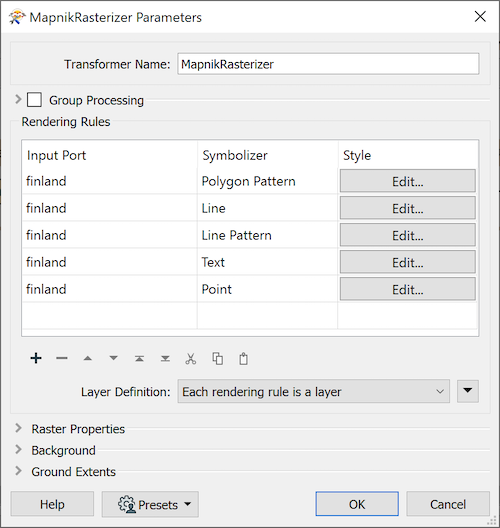The width and height of the screenshot is (500, 528).
Task: Select the Line symbolizer cell
Action: [268, 208]
